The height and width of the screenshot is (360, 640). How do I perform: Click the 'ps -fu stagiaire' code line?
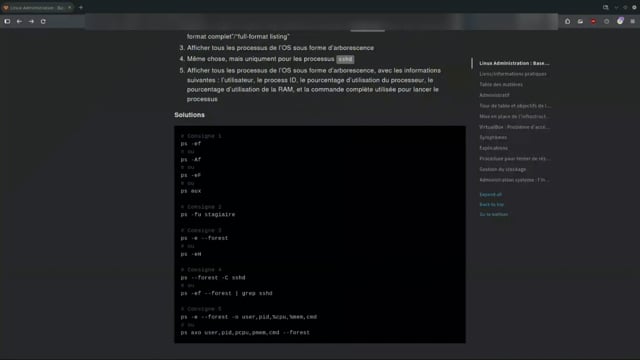pyautogui.click(x=208, y=214)
